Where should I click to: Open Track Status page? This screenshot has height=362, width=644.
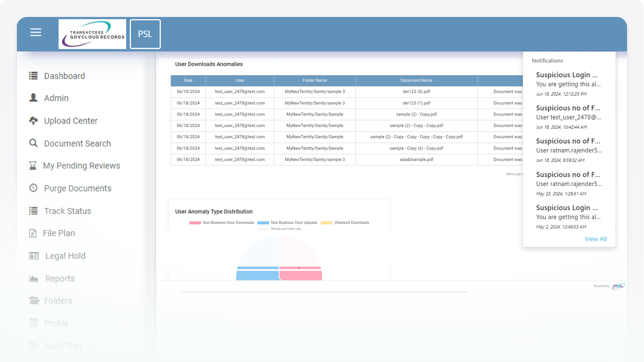(x=68, y=211)
